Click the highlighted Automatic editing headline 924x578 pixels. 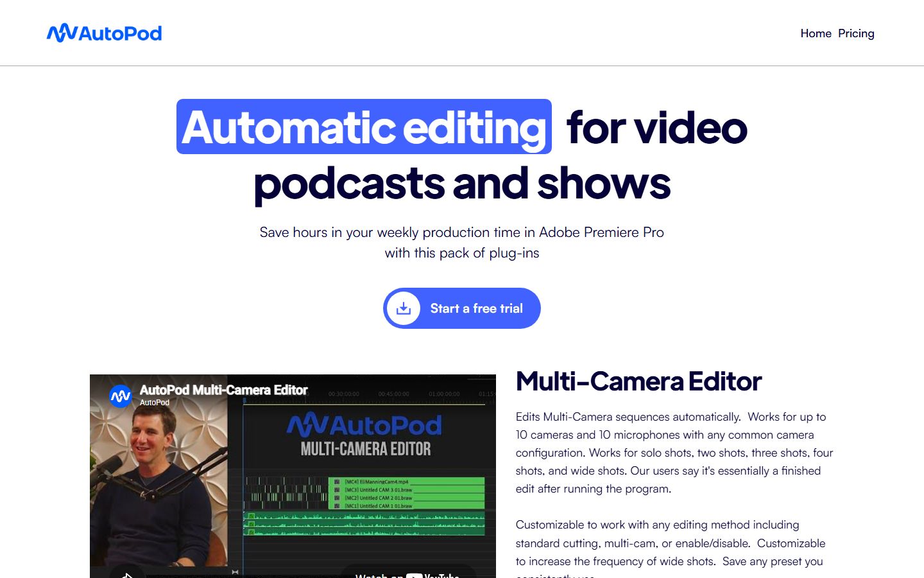(x=364, y=127)
